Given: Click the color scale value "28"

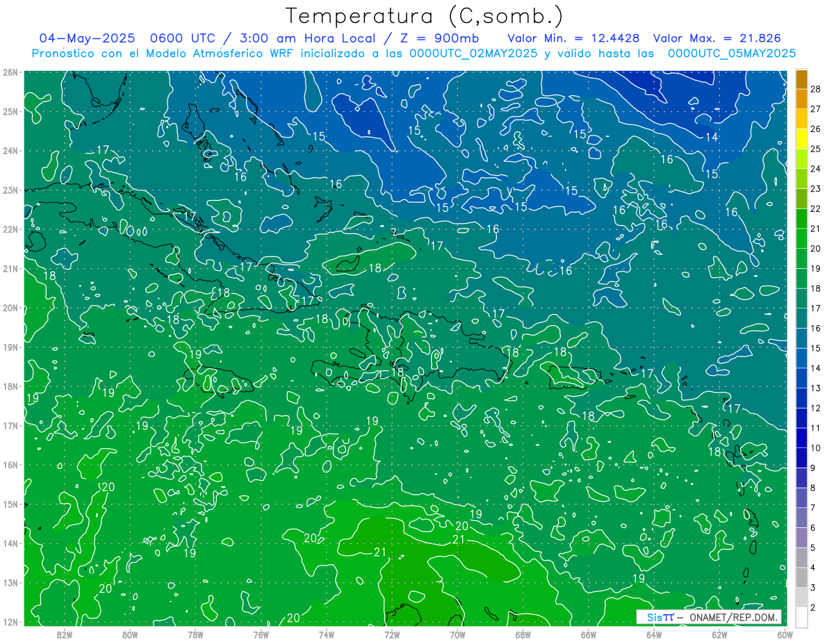Looking at the screenshot, I should 816,89.
